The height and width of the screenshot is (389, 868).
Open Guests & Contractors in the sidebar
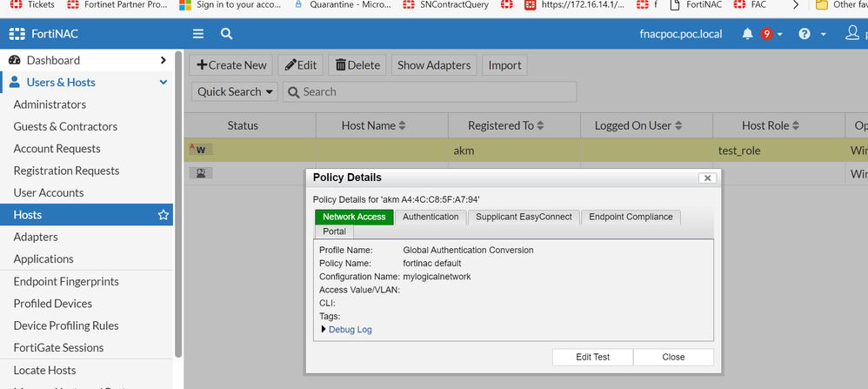[65, 126]
